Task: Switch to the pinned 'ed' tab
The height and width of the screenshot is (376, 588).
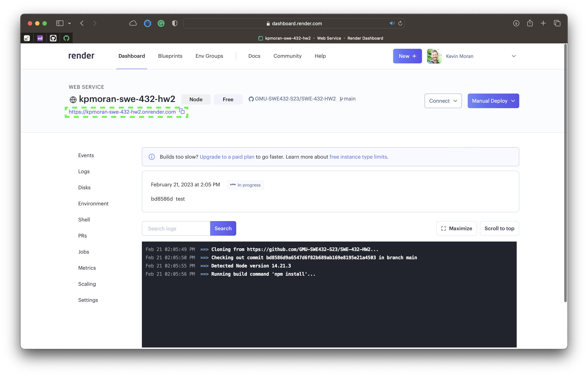Action: tap(40, 38)
